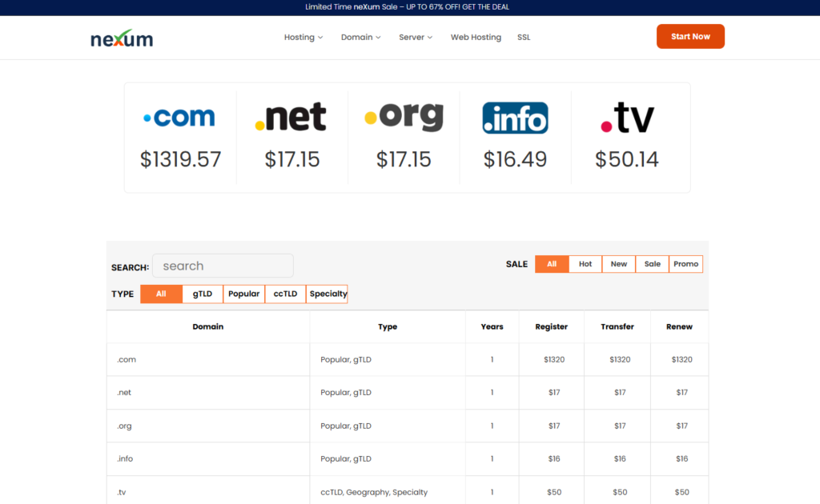Expand the Hosting dropdown menu
The width and height of the screenshot is (820, 504).
303,37
